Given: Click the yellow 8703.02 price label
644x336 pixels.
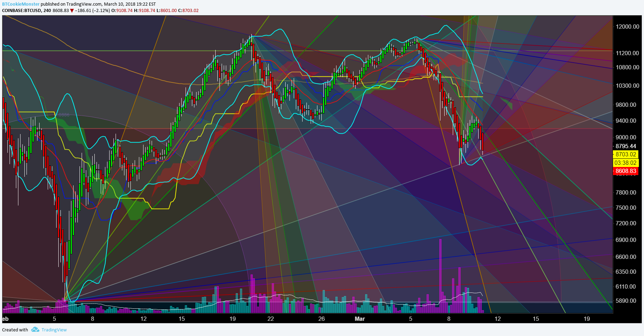Looking at the screenshot, I should coord(626,154).
